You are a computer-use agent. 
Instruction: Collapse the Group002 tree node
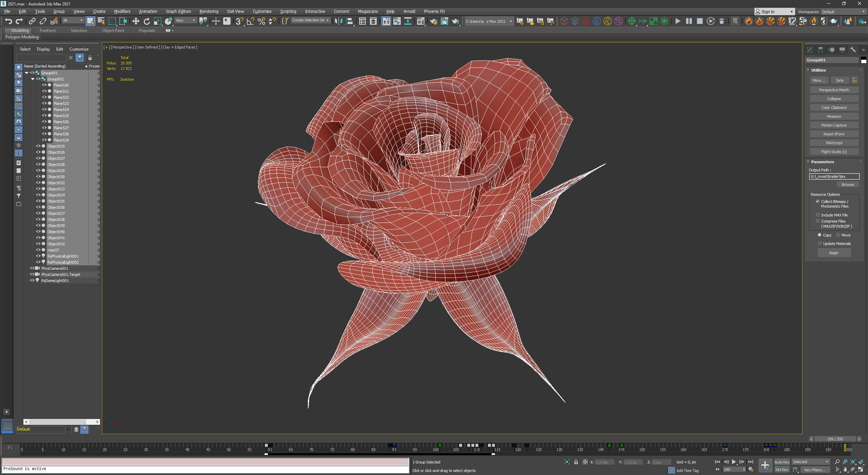tap(33, 79)
